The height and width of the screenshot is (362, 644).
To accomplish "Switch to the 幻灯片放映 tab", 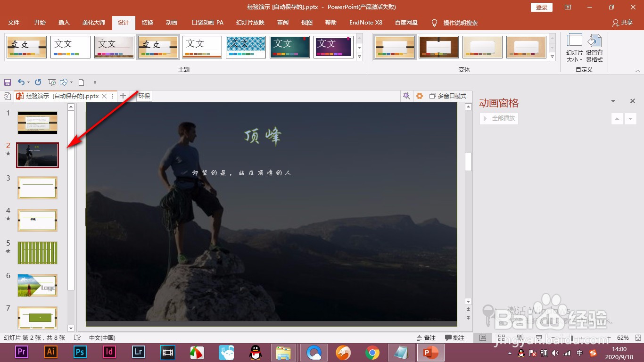I will click(250, 23).
